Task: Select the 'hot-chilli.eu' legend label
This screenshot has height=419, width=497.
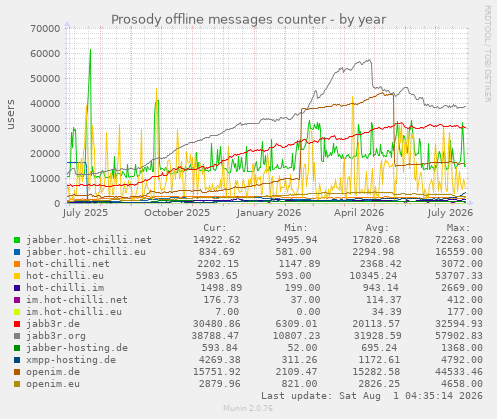Action: pyautogui.click(x=65, y=276)
